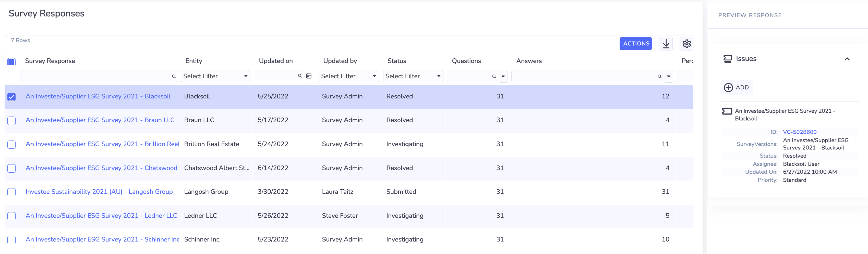Check the Schinner Inc. row checkbox

coord(11,240)
